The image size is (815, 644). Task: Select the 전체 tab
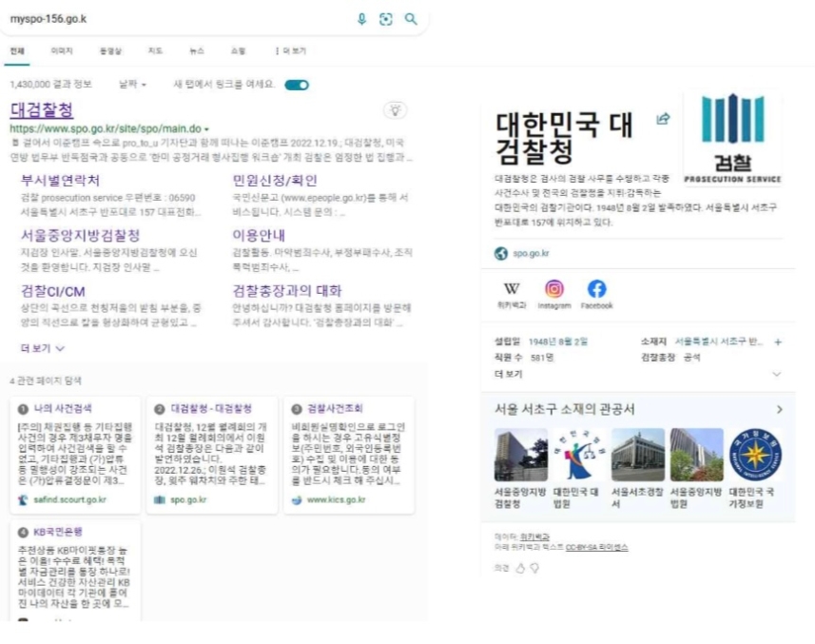17,51
